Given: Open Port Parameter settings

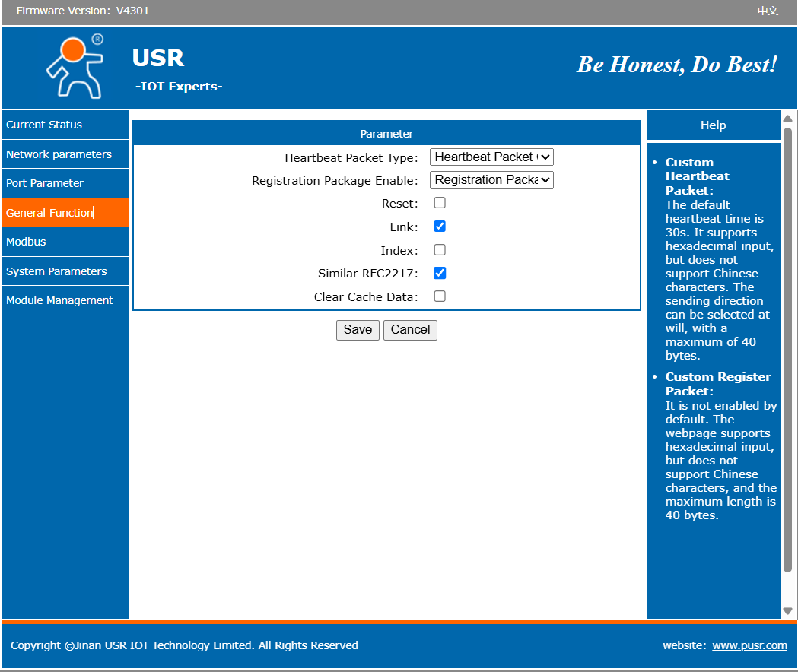Looking at the screenshot, I should 45,183.
